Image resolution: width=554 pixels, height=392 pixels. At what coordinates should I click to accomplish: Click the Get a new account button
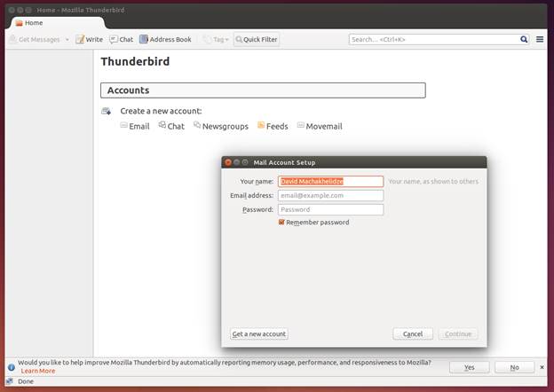[259, 333]
